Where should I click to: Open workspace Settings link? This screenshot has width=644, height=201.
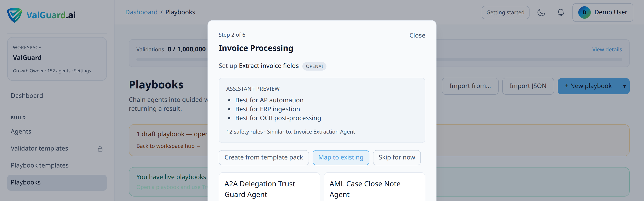point(82,71)
